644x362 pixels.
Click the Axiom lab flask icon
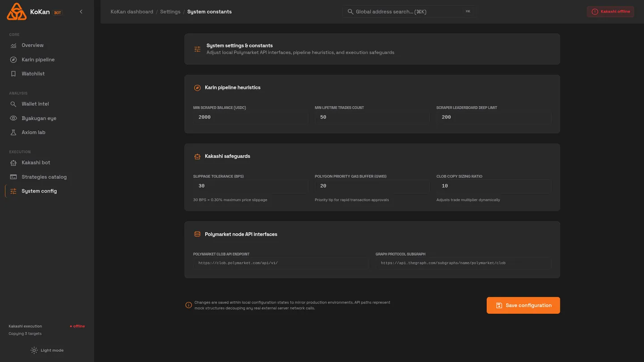[x=13, y=132]
